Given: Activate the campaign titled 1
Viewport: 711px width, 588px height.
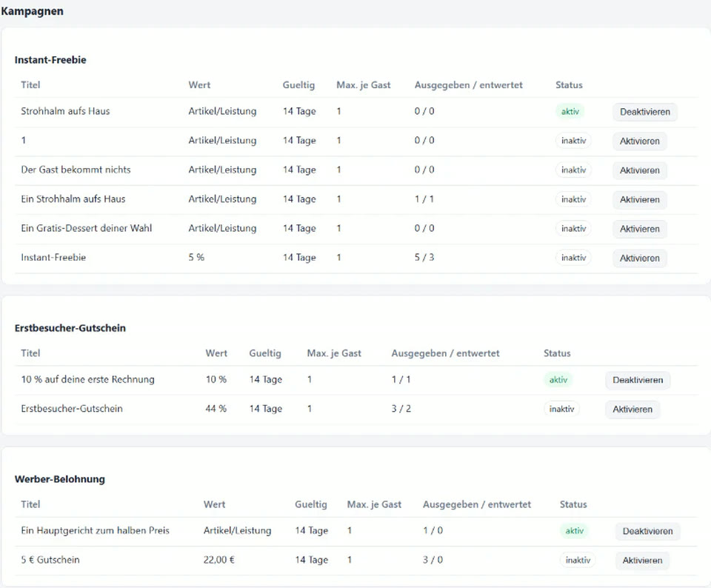Looking at the screenshot, I should [x=639, y=141].
